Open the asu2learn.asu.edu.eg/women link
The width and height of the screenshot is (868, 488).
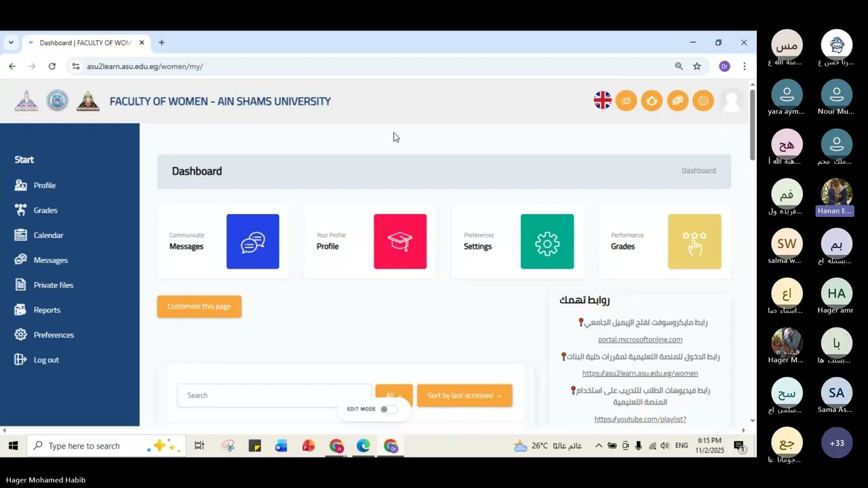point(640,373)
